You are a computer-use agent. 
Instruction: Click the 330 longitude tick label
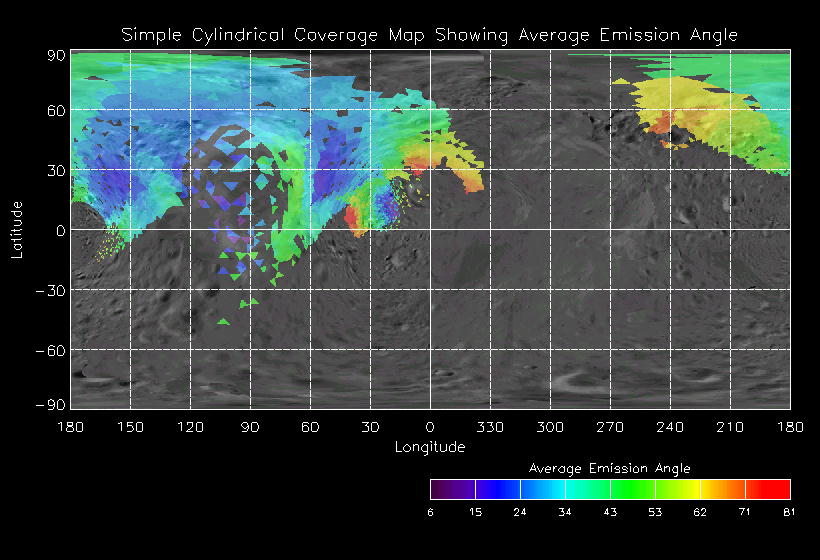(x=489, y=427)
